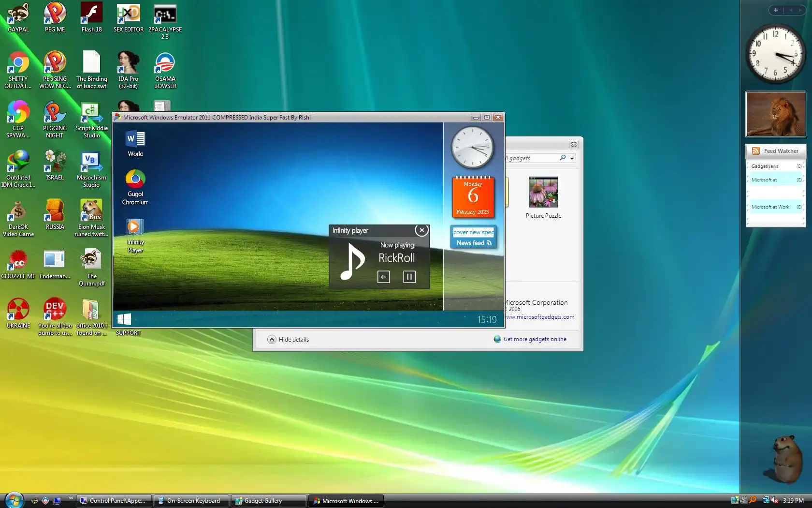Switch to Control Panel taskbar button
Viewport: 812px width, 508px height.
tap(114, 501)
